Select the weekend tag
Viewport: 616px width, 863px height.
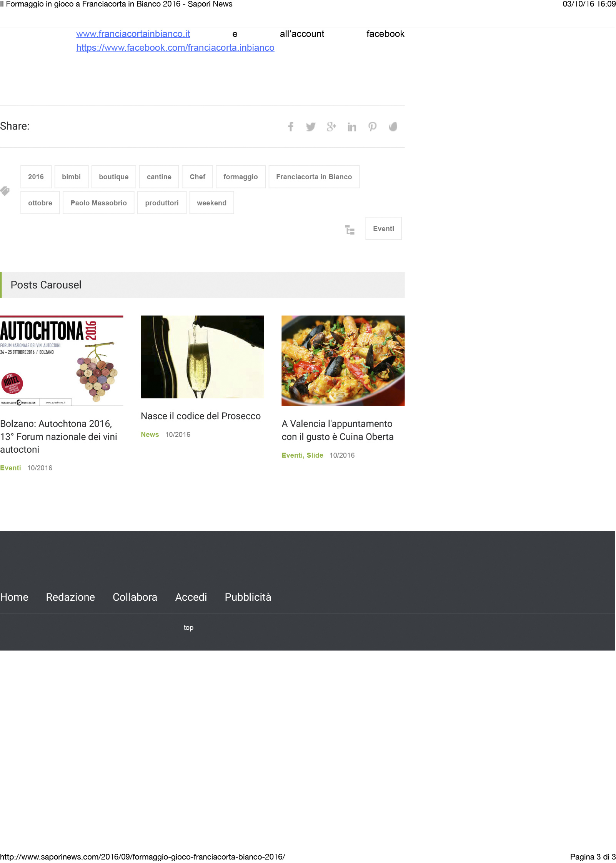click(x=212, y=203)
